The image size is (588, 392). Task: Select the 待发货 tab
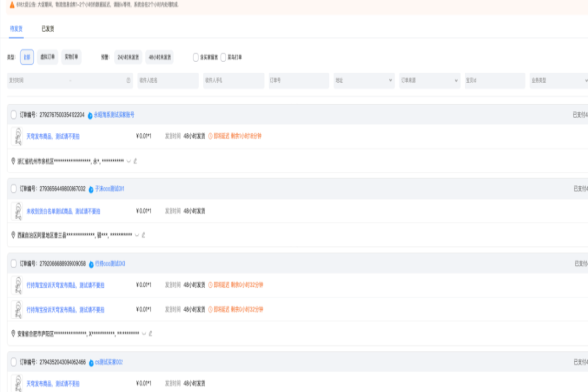coord(15,30)
